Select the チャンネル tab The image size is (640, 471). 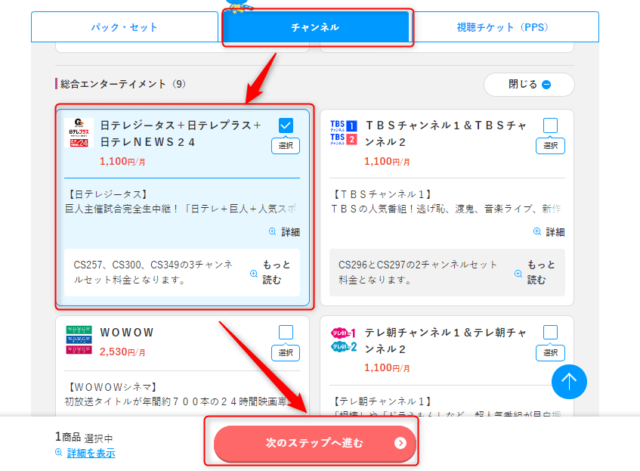(315, 27)
